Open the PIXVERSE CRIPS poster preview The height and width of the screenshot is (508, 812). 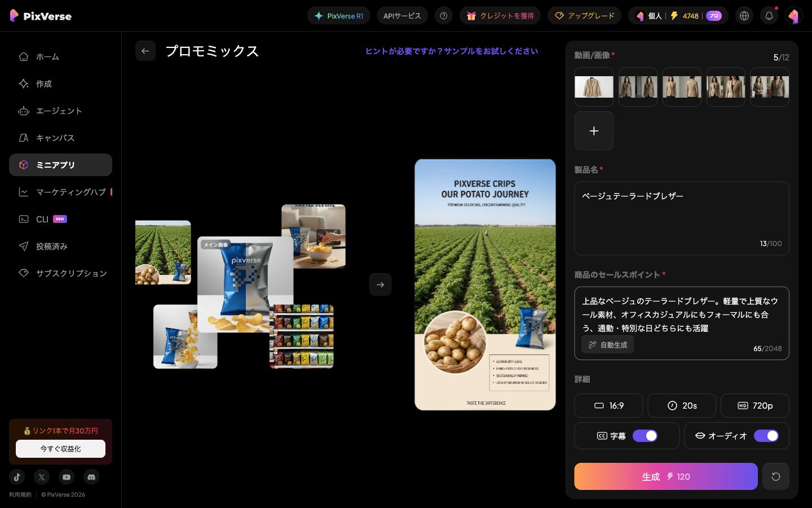485,284
